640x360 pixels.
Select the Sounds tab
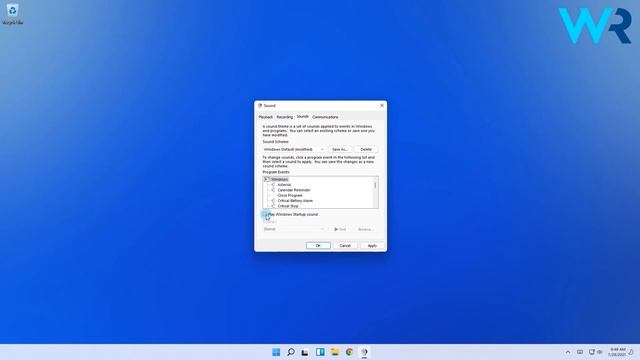click(x=302, y=116)
